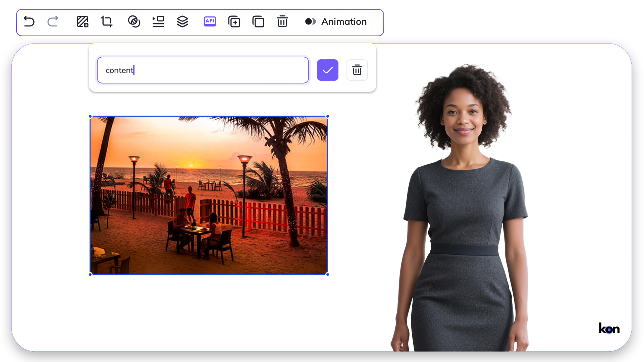Confirm with the purple checkmark button

point(327,70)
